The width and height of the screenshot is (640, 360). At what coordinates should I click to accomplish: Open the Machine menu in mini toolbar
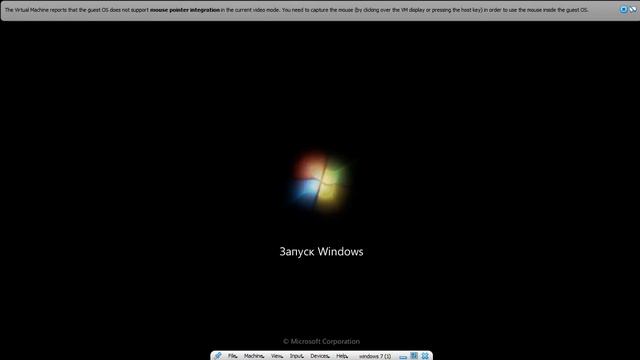point(254,356)
